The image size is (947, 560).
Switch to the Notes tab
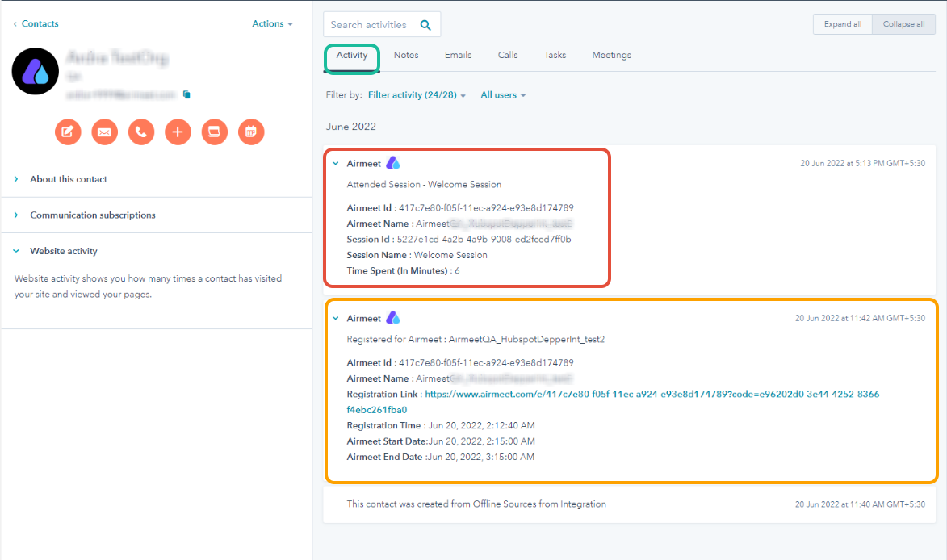point(406,55)
